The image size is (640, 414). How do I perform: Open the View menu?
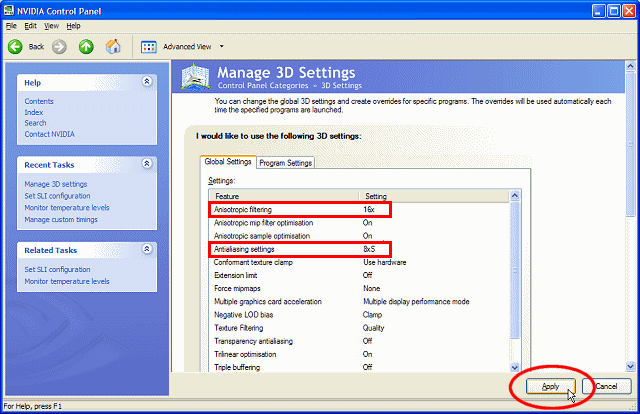click(51, 26)
